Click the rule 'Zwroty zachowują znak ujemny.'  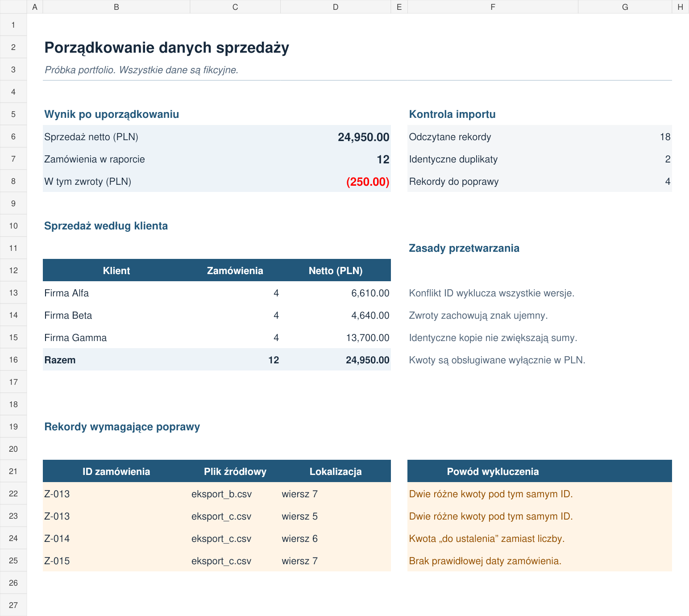point(478,315)
